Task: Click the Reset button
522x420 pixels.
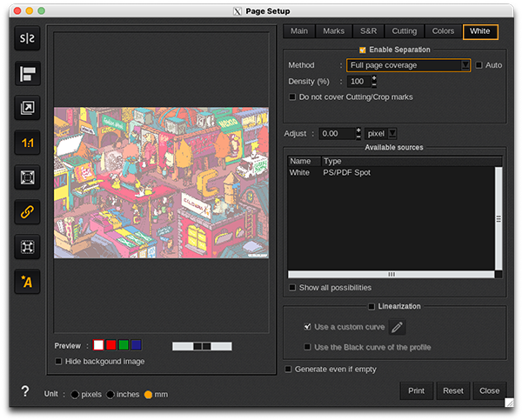Action: (452, 390)
